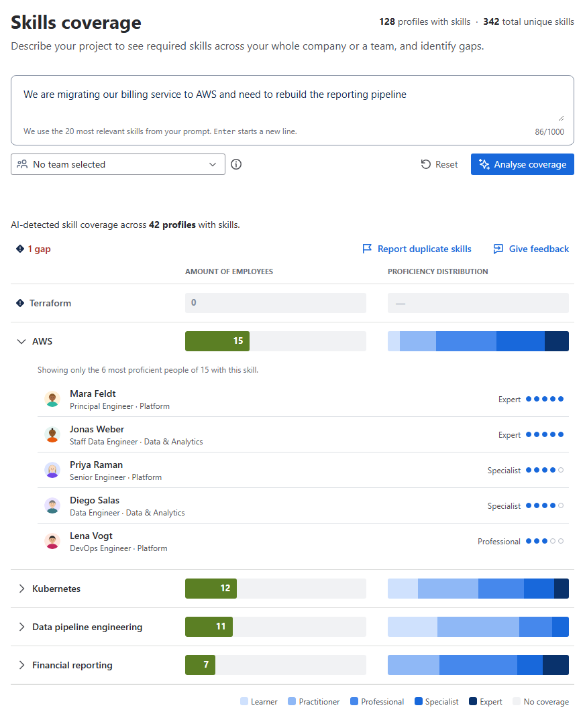585x728 pixels.
Task: Click the Learner legend swatch
Action: coord(244,701)
